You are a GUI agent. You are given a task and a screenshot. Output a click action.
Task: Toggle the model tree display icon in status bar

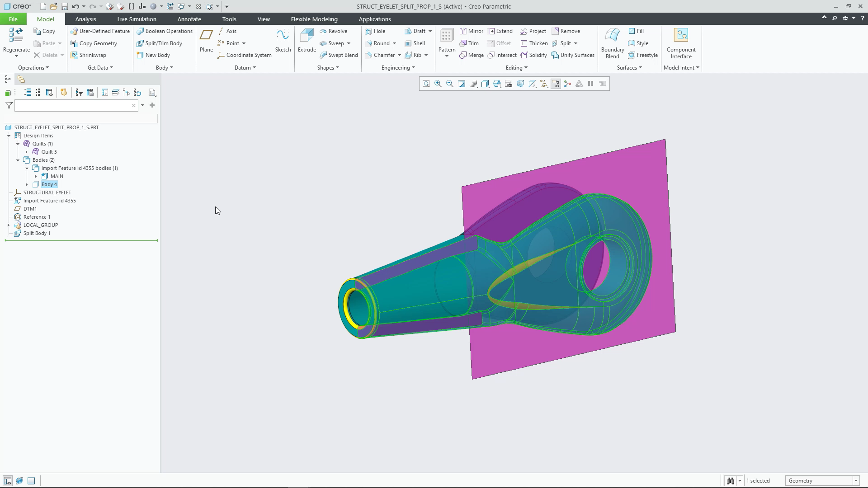pos(8,481)
